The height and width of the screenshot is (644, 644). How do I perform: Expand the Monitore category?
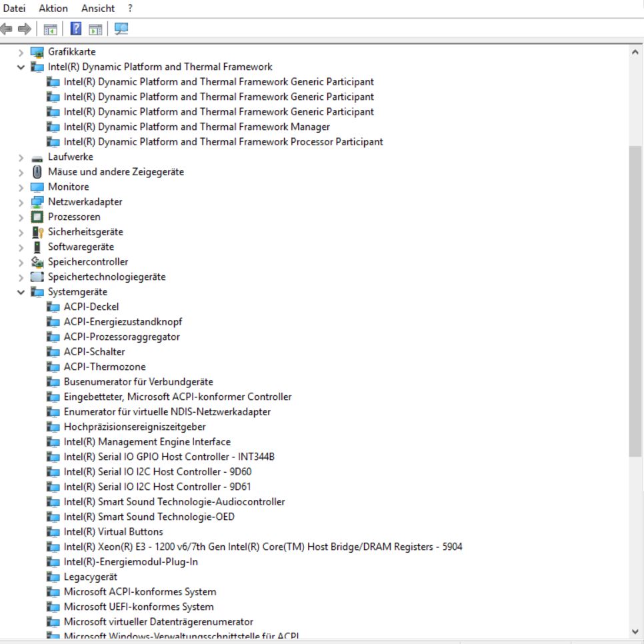tap(21, 188)
